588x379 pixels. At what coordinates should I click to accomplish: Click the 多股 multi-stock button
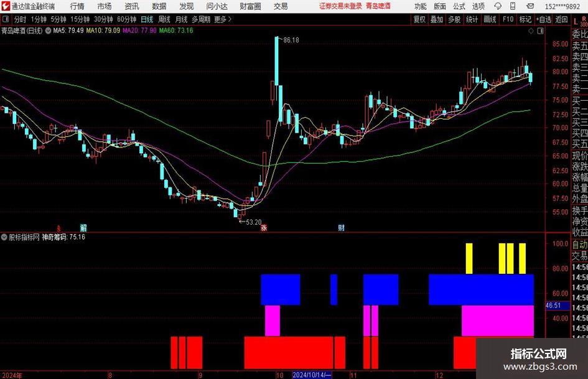(x=454, y=19)
